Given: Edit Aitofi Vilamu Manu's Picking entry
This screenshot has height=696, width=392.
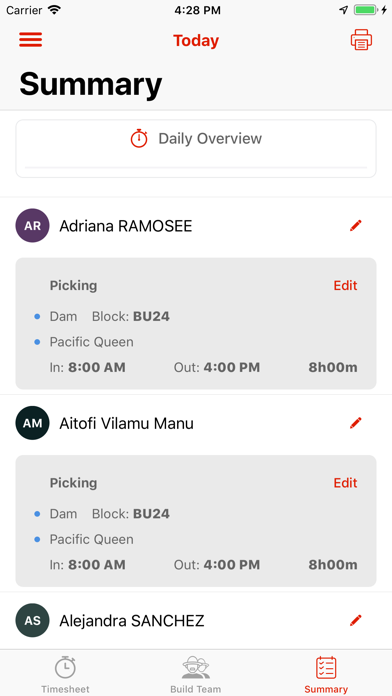Looking at the screenshot, I should coord(345,482).
